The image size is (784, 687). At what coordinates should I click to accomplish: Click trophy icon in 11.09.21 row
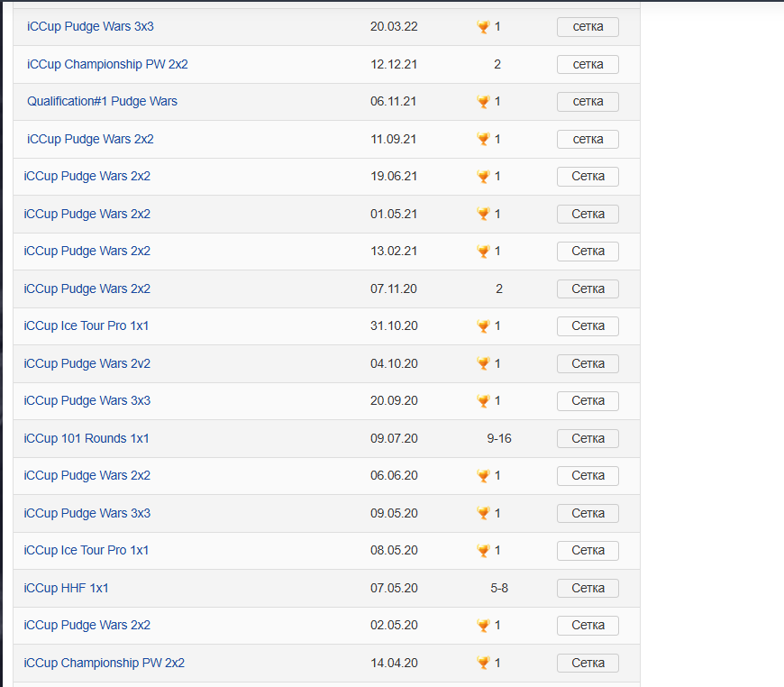pos(483,139)
